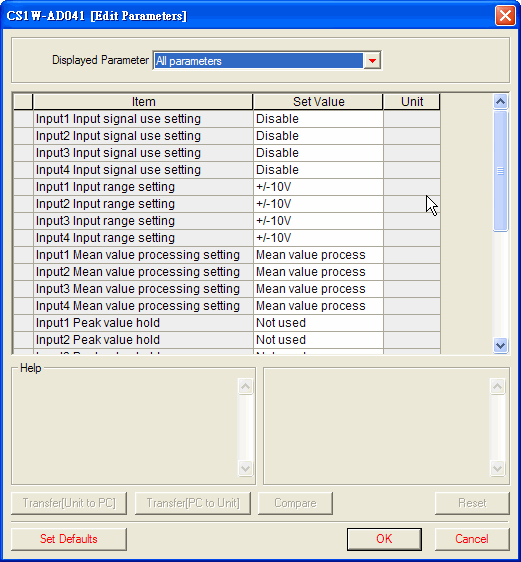Select Input3 Mean value processing set value
The width and height of the screenshot is (521, 562).
[318, 289]
